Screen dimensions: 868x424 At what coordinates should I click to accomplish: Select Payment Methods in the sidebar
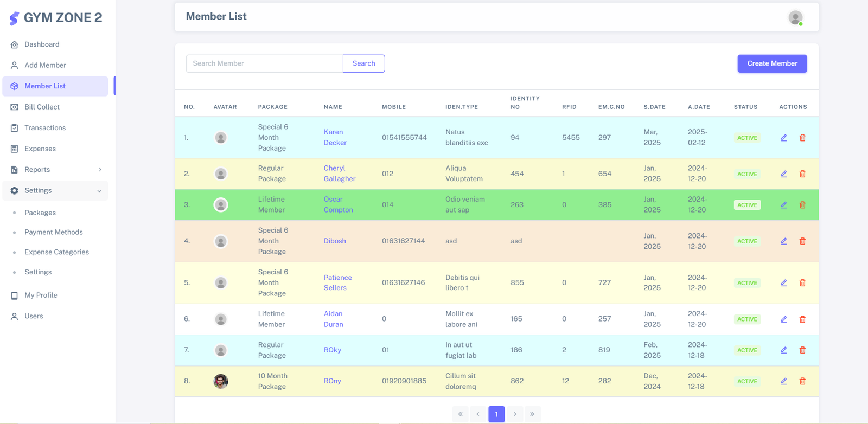pos(54,232)
